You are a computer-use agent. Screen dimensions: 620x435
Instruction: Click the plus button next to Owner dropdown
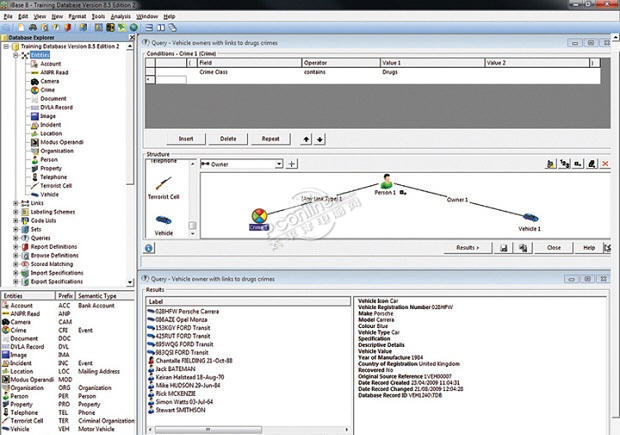click(x=292, y=163)
